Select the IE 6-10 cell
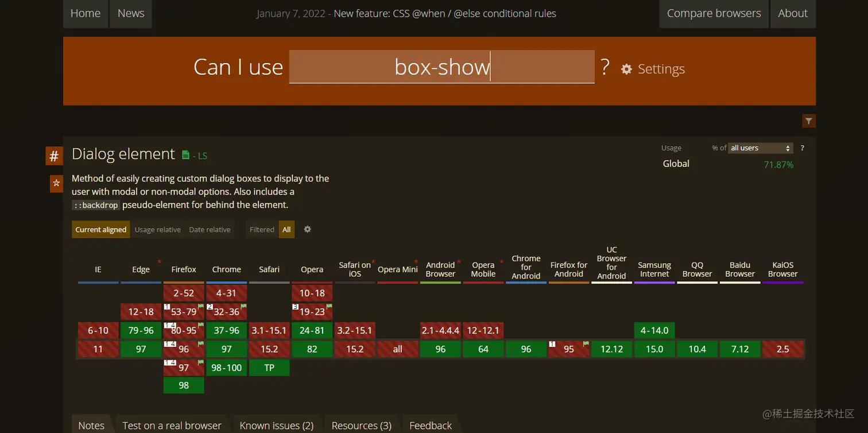 click(98, 330)
